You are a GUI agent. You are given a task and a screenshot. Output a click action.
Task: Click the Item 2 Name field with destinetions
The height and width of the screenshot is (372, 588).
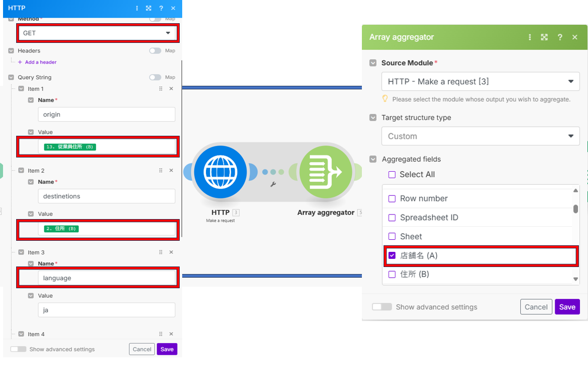(106, 196)
